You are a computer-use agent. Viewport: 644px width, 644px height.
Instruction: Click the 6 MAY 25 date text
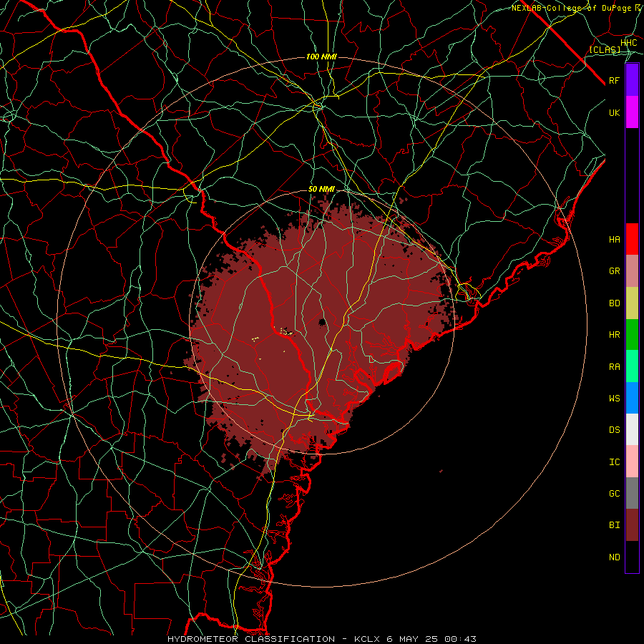(412, 639)
